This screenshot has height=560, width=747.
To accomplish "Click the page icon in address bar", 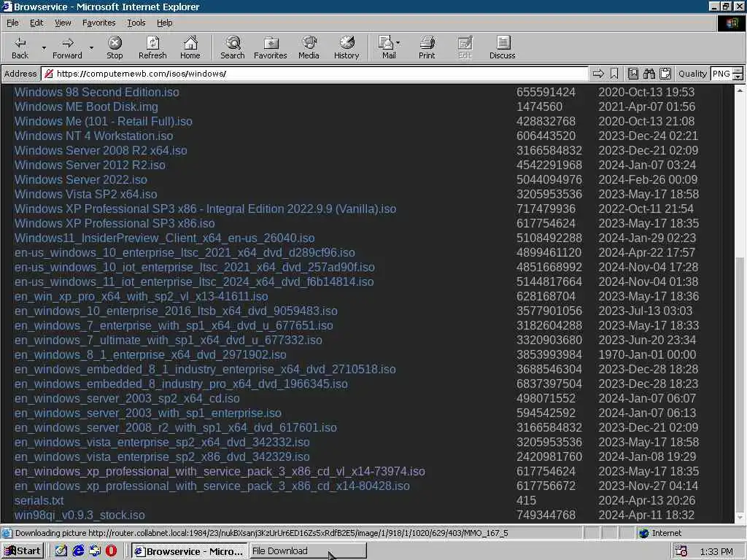I will point(48,74).
